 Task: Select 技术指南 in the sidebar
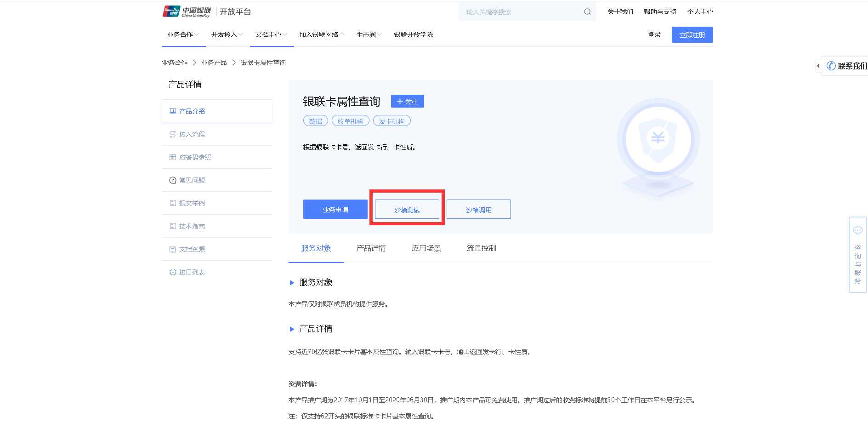pyautogui.click(x=217, y=226)
